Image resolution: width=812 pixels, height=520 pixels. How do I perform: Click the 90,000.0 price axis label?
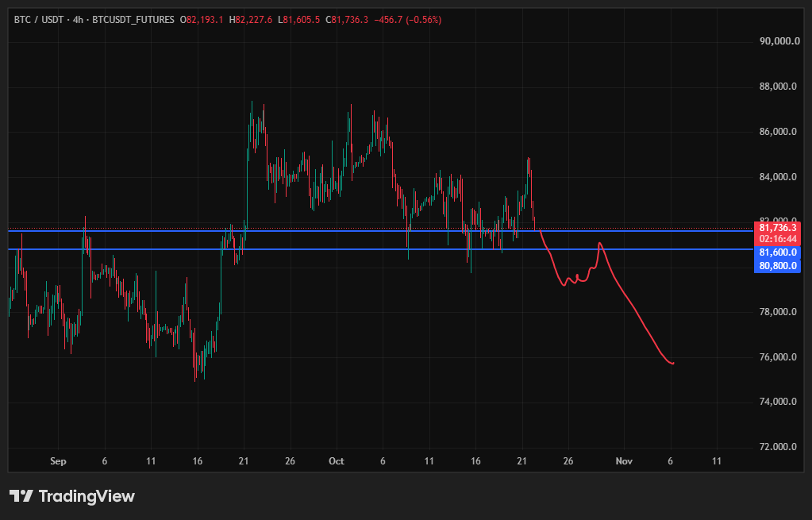pos(778,41)
